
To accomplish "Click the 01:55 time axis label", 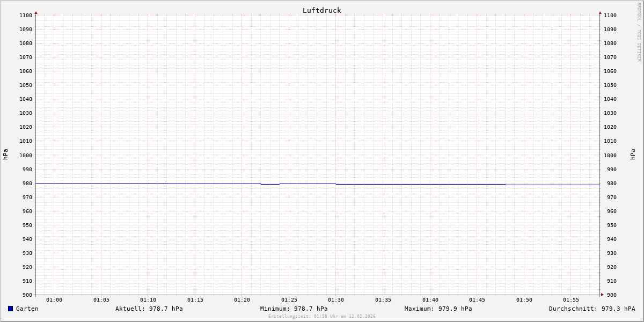I will pyautogui.click(x=571, y=300).
